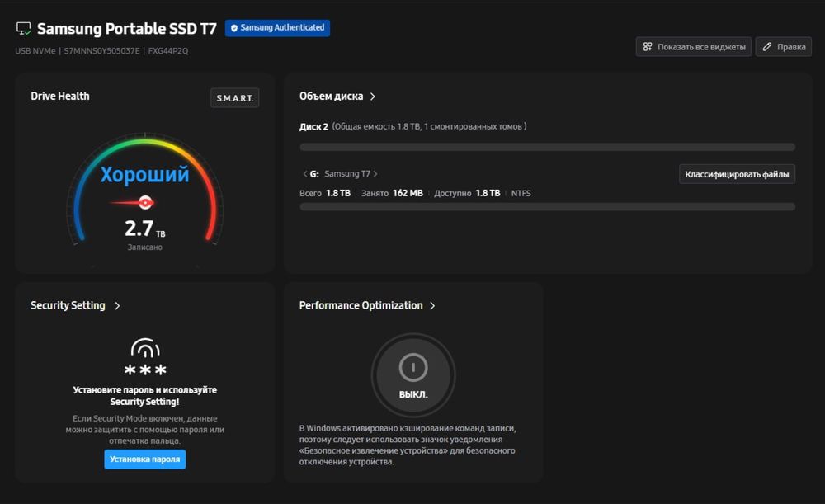The image size is (825, 504).
Task: Click the G: Samsung T7 volume name
Action: point(340,173)
